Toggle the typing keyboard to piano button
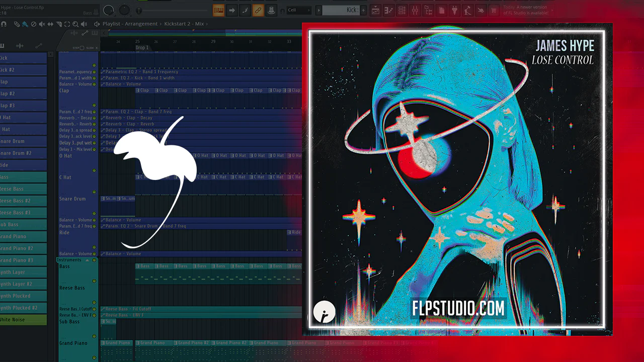Viewport: 644px width, 362px height. pos(218,10)
